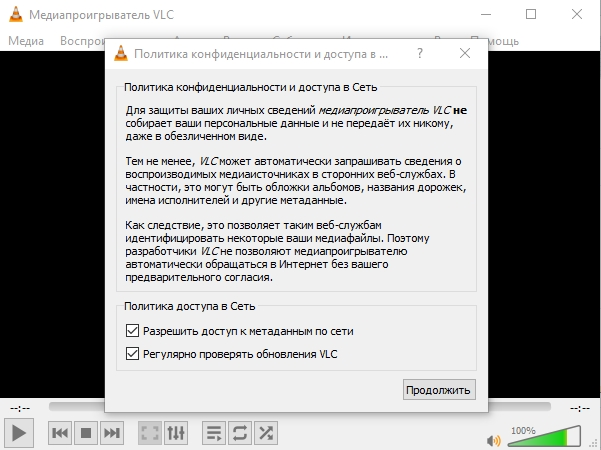This screenshot has width=601, height=450.
Task: Click remaining time label at right
Action: [580, 408]
